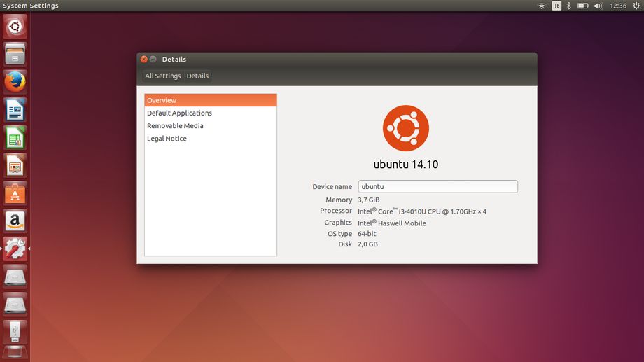Open Ubuntu Software Center icon

pyautogui.click(x=15, y=193)
